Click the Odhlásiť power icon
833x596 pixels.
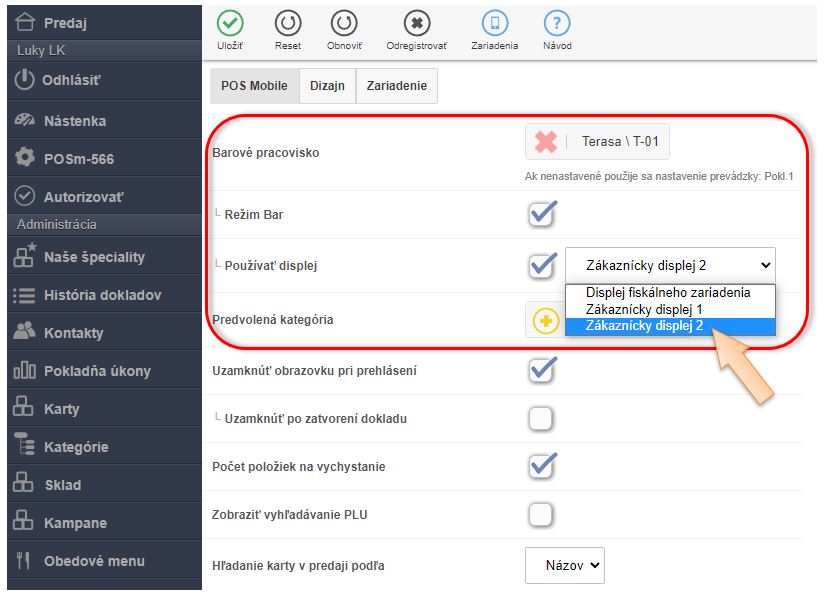click(24, 80)
